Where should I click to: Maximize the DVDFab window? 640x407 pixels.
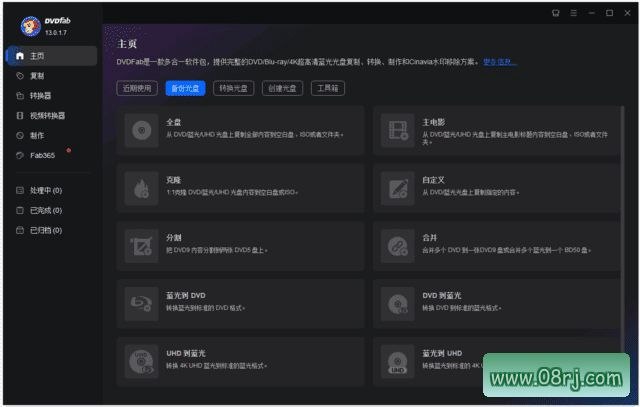609,13
